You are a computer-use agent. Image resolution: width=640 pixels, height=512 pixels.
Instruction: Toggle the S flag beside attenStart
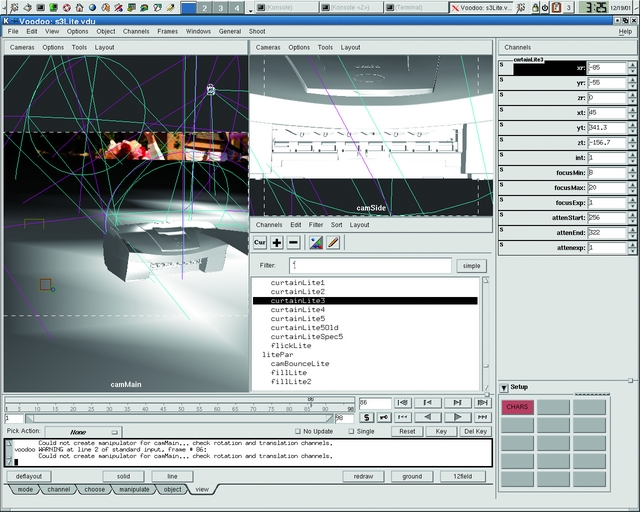point(502,216)
